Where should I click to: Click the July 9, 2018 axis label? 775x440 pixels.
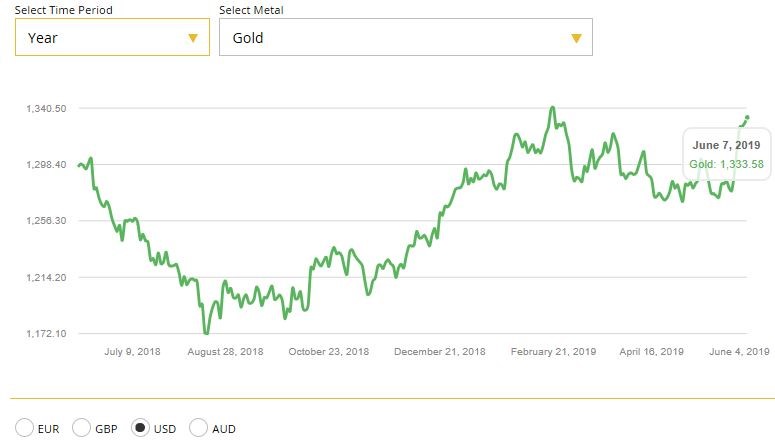(133, 352)
